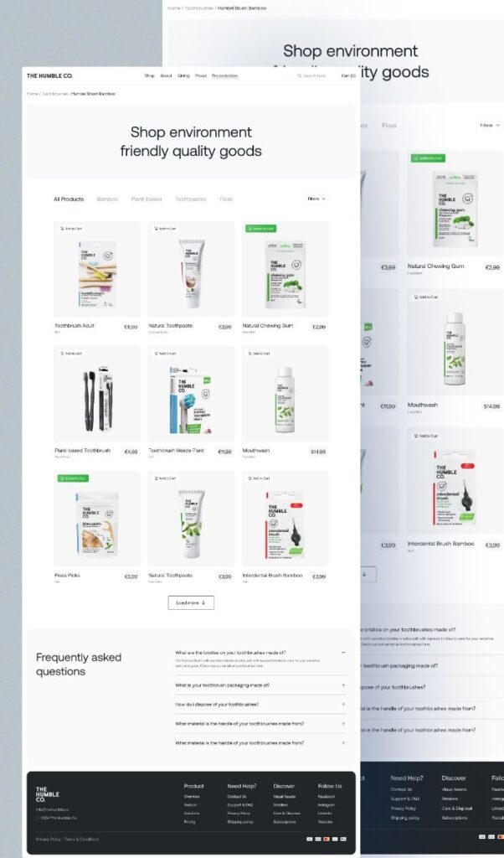
Task: Expand the toothbrush packaging FAQ plus icon
Action: [343, 685]
